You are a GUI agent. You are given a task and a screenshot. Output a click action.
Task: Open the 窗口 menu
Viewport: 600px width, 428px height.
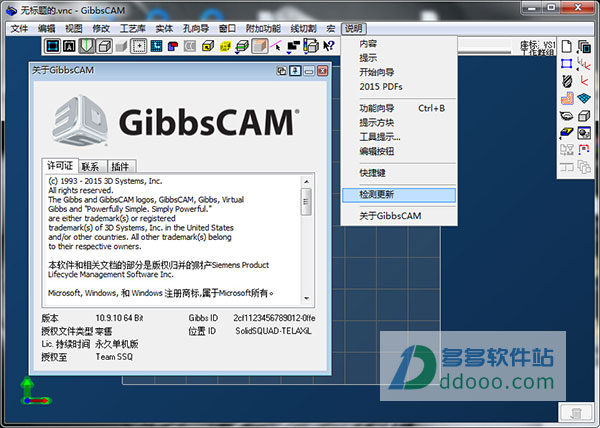coord(227,29)
